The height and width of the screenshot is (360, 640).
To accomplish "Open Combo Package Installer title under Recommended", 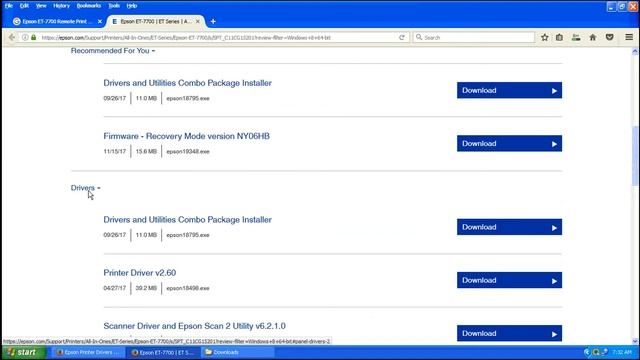I will click(x=187, y=83).
